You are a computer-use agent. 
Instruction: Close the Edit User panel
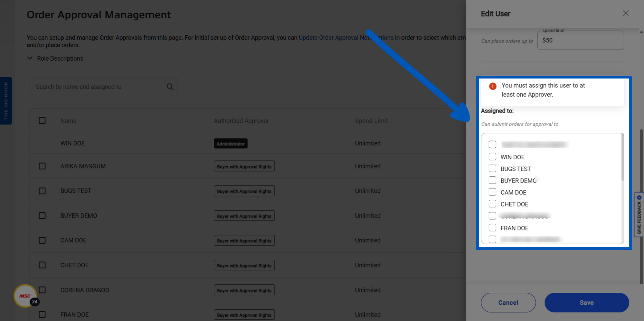[x=626, y=13]
